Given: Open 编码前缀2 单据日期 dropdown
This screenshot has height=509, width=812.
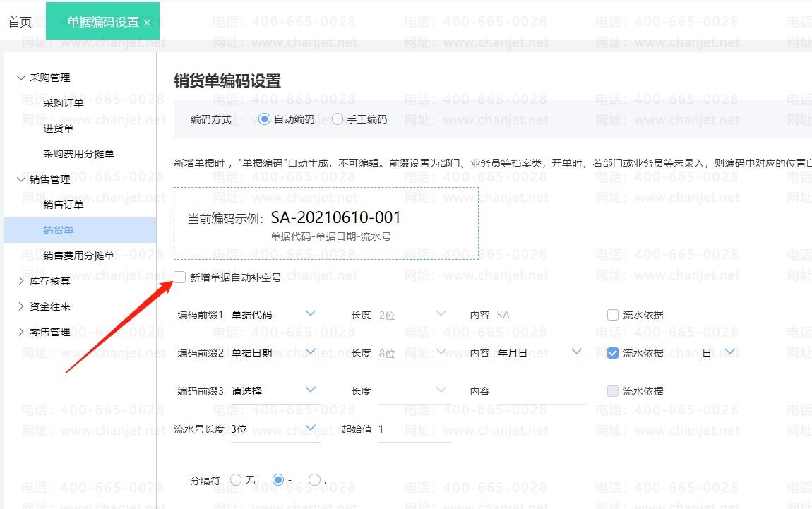Looking at the screenshot, I should click(275, 353).
